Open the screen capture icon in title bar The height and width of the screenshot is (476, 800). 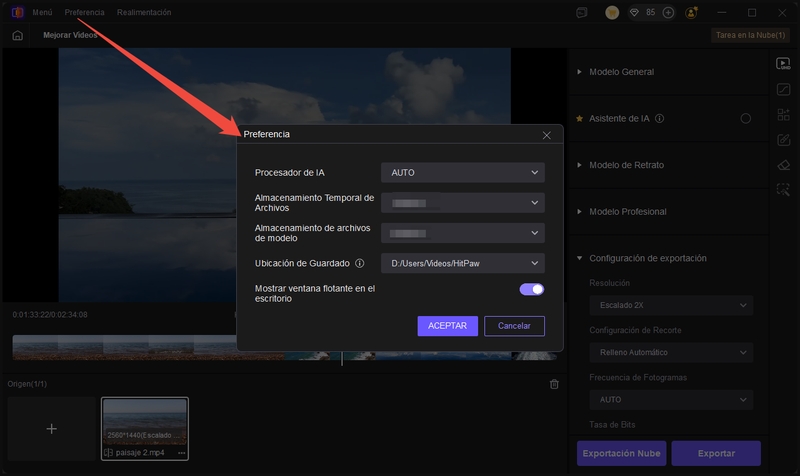(582, 13)
